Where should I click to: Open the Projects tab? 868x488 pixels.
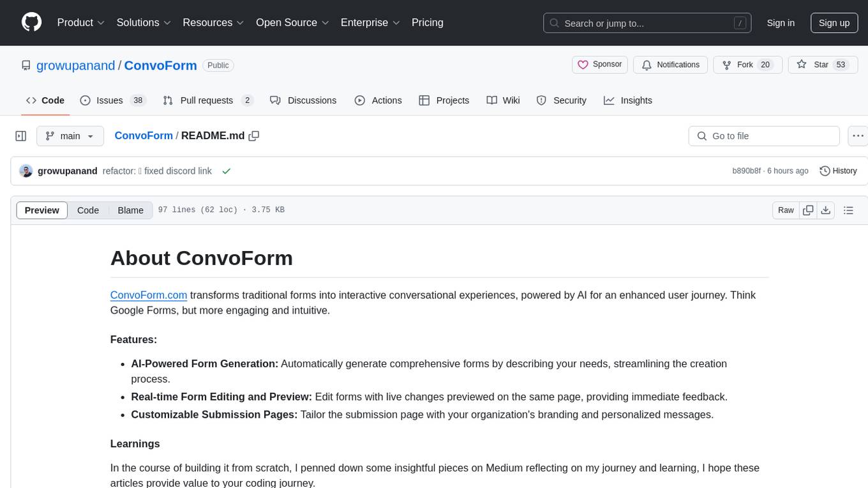click(x=444, y=100)
